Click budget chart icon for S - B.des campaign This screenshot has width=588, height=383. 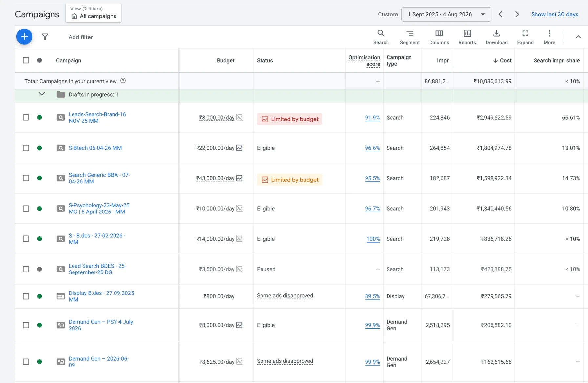(240, 239)
